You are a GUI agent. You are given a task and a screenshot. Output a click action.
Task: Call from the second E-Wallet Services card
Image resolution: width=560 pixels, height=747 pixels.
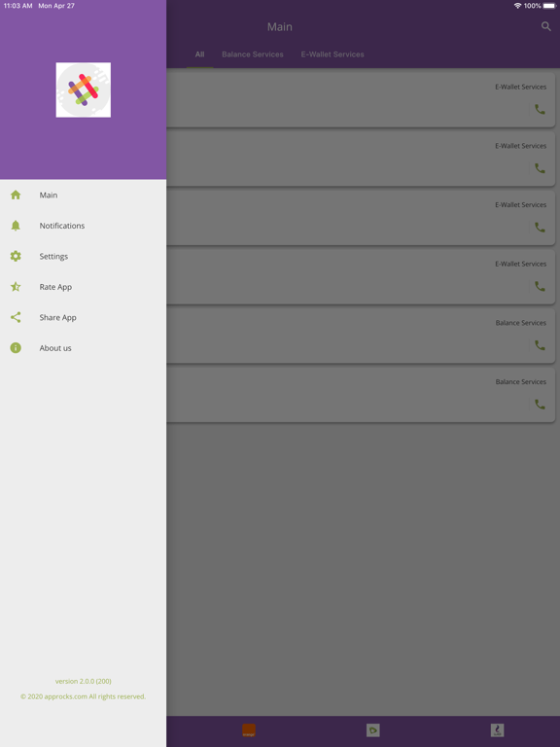(540, 168)
